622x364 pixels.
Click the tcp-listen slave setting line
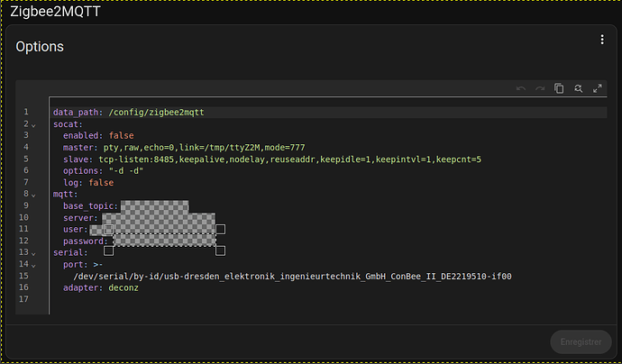pos(272,159)
